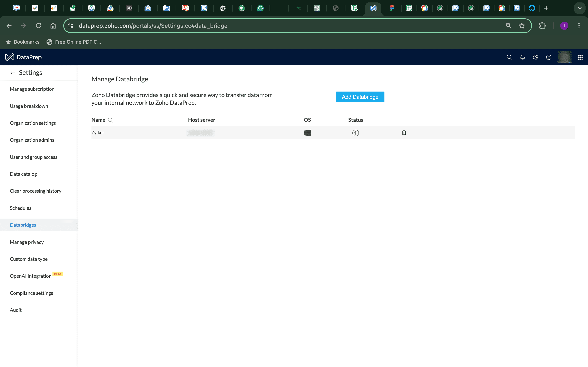The width and height of the screenshot is (588, 367).
Task: Open Audit settings page
Action: tap(16, 310)
